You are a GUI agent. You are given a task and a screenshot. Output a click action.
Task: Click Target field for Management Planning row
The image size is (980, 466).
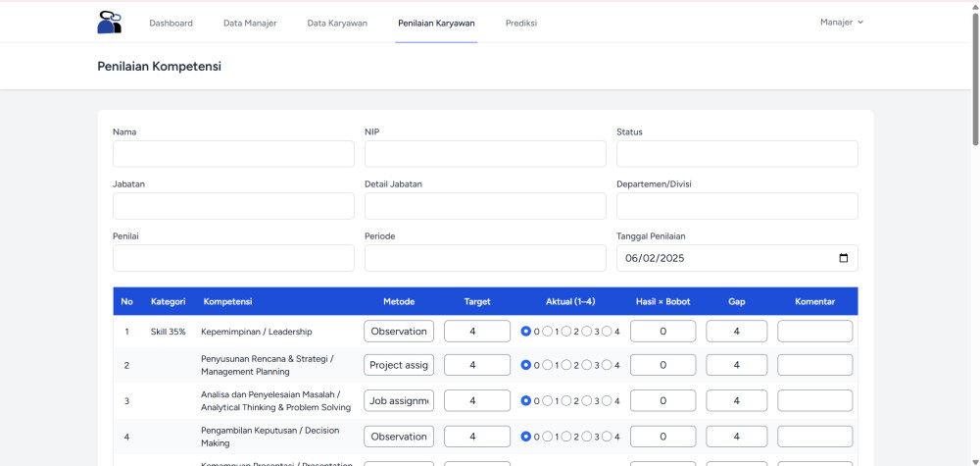point(477,365)
